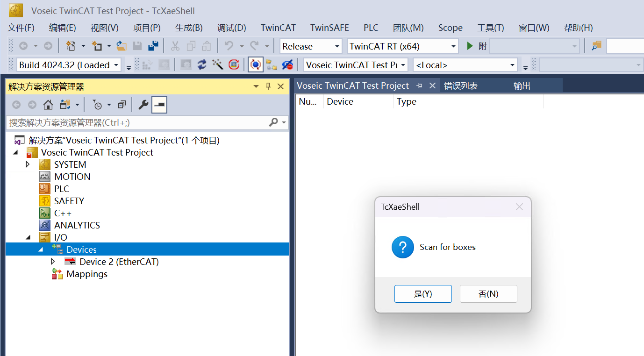Click the Reload Devices wand icon

click(x=218, y=64)
